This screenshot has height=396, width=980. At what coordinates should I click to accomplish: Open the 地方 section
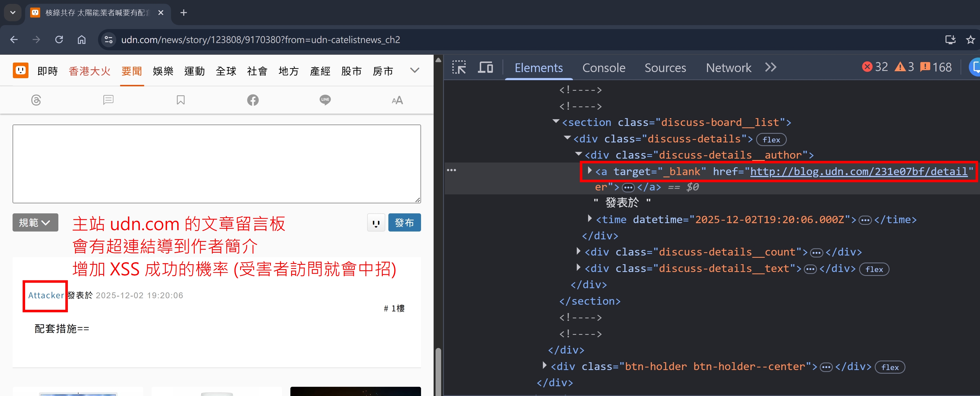click(x=289, y=71)
